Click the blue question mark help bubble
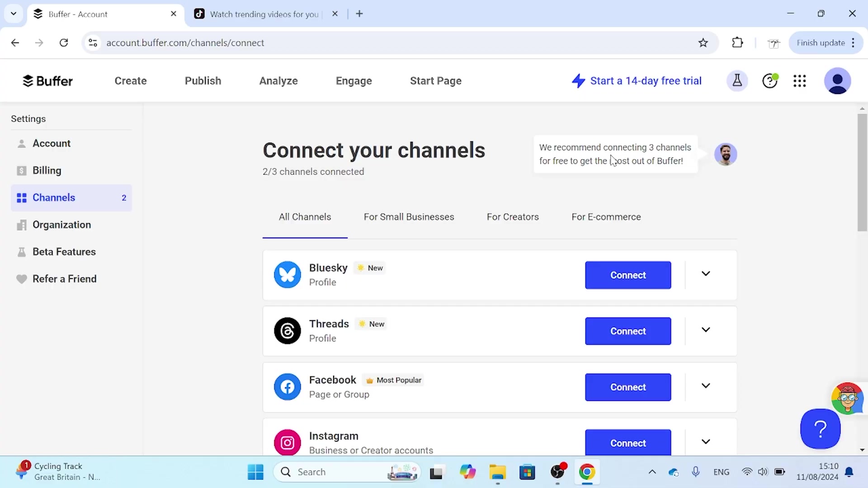 pyautogui.click(x=820, y=428)
